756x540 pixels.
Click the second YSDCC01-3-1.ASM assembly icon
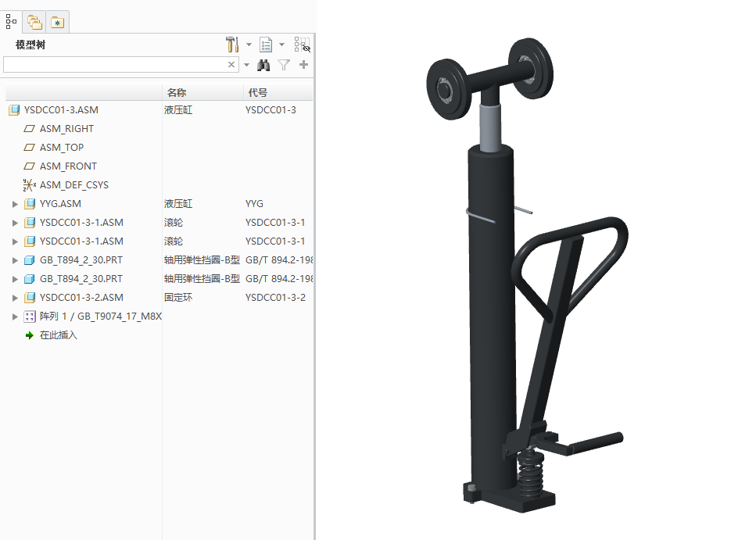(x=30, y=241)
